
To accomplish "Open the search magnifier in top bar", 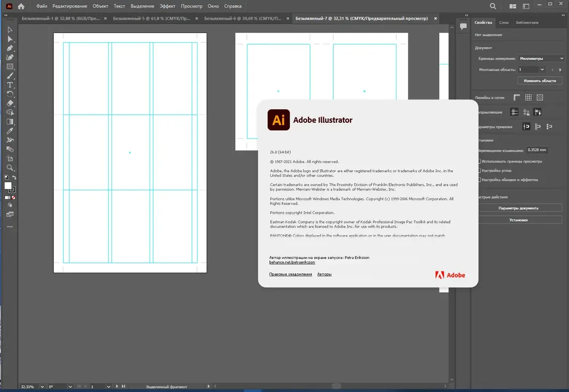I will pos(493,6).
